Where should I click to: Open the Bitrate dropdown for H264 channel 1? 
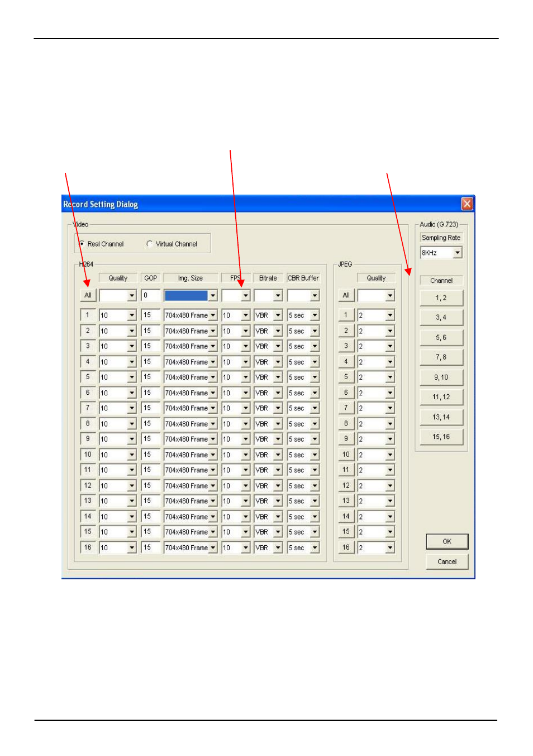tap(278, 315)
